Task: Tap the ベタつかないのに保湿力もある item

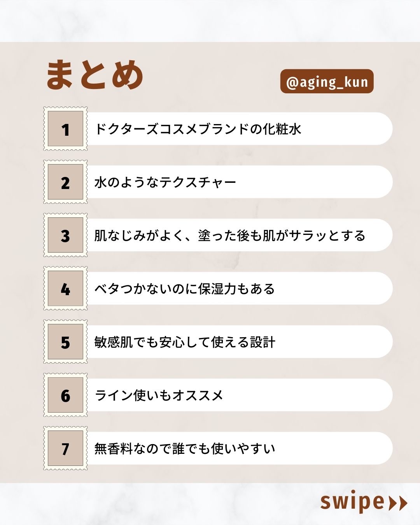Action: point(184,289)
